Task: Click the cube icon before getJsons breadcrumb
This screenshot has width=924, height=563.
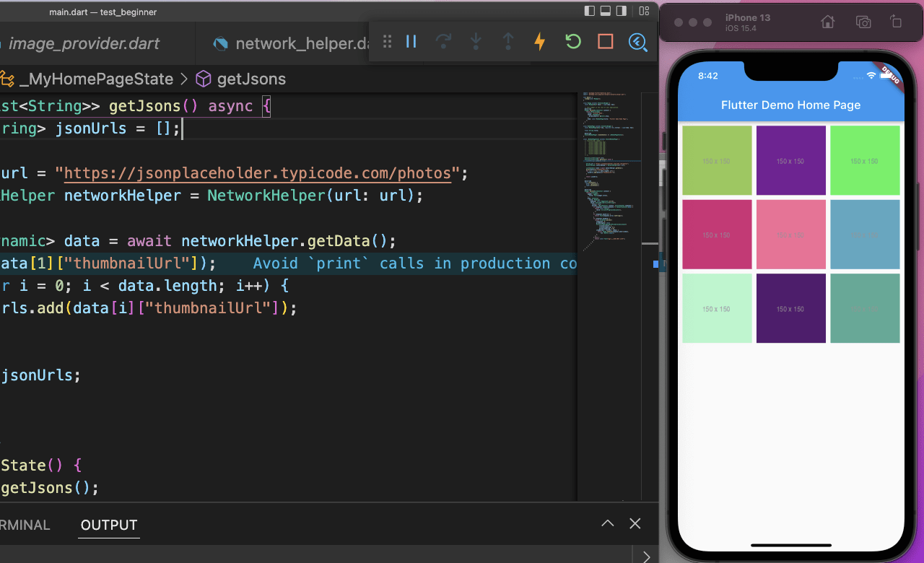Action: click(204, 79)
